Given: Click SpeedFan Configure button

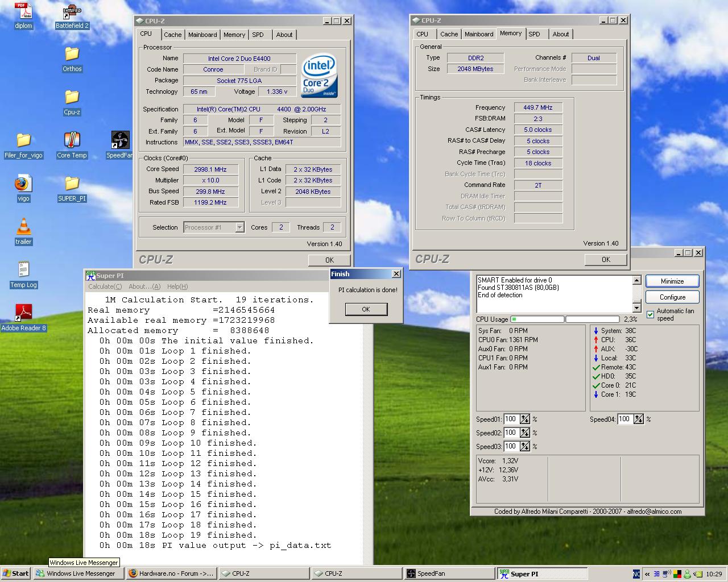Looking at the screenshot, I should [x=672, y=297].
